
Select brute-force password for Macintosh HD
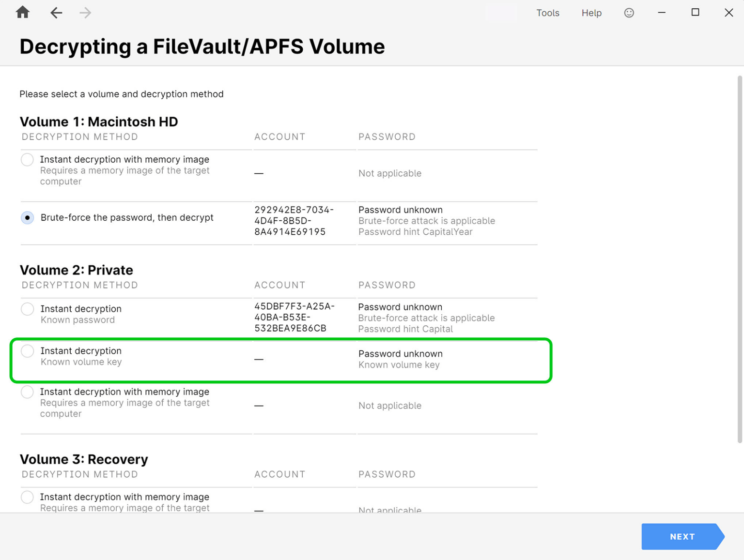point(27,217)
